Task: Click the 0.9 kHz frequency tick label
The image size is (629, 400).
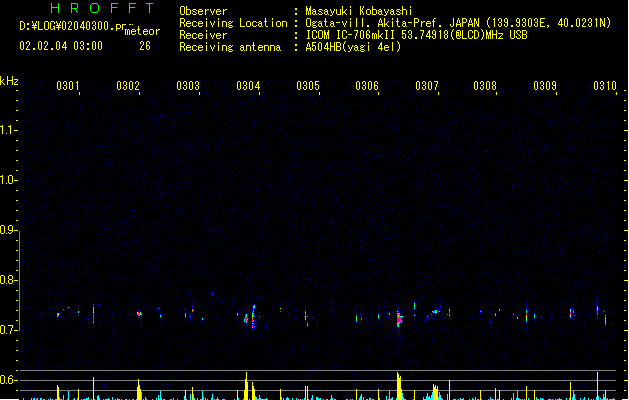Action: click(x=8, y=230)
